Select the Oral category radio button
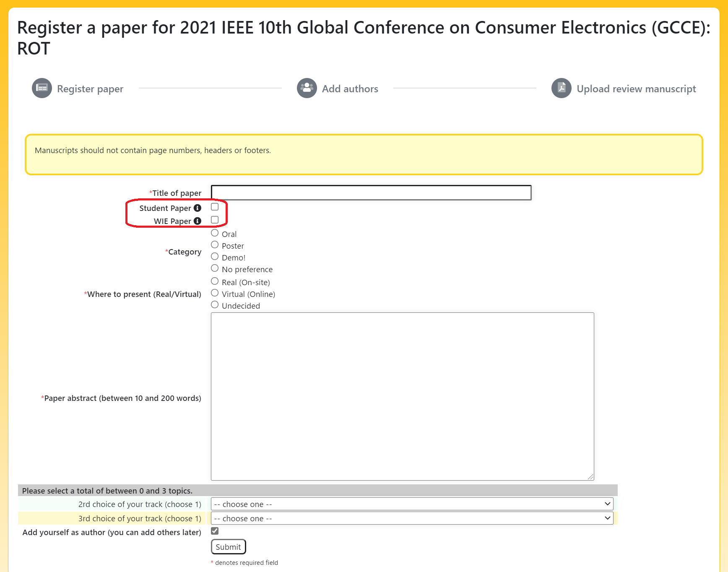The image size is (728, 572). pos(215,233)
